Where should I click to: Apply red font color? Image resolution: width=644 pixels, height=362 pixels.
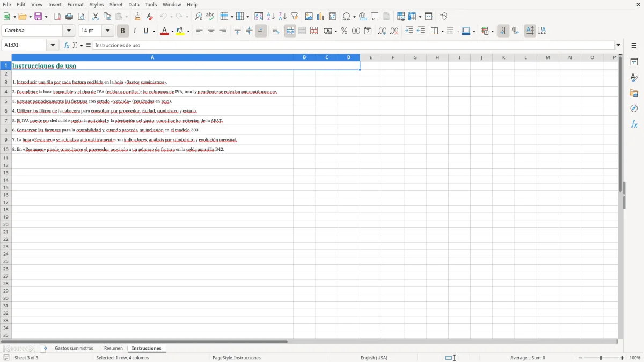[x=165, y=31]
